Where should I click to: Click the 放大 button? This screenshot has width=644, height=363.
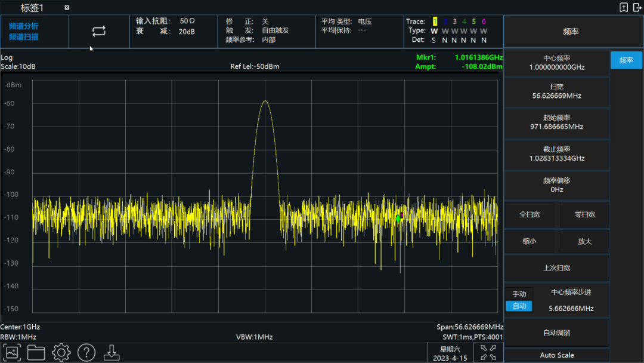(x=584, y=241)
